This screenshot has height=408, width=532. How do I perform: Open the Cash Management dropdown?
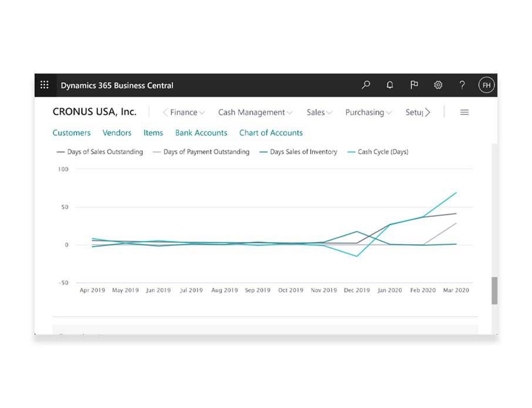click(x=255, y=112)
